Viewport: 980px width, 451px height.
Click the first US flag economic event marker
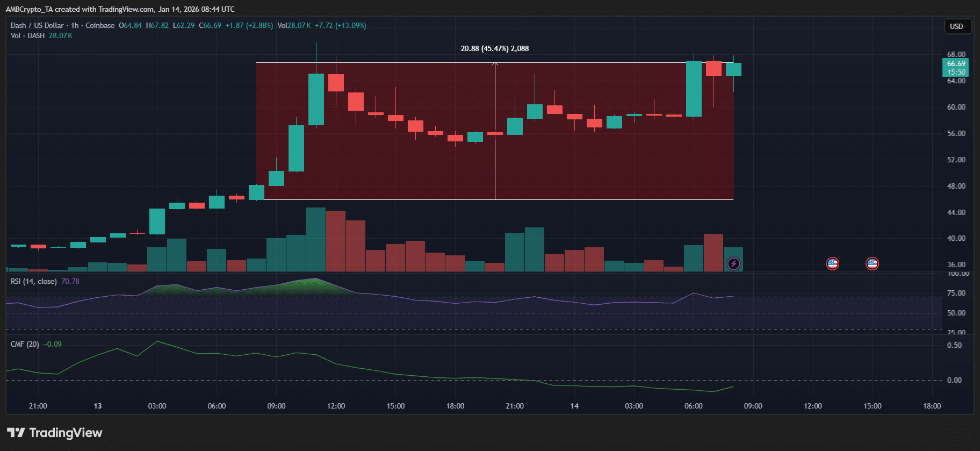tap(832, 263)
